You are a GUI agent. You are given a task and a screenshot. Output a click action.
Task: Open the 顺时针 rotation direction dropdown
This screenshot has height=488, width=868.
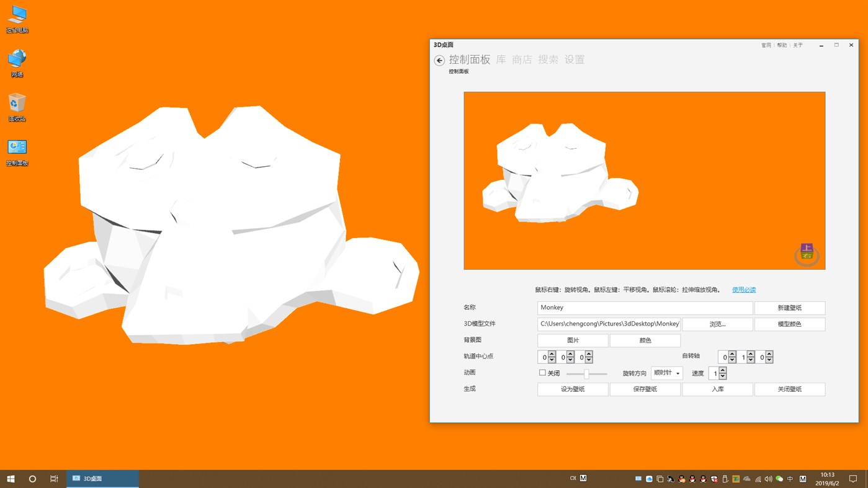(x=666, y=373)
